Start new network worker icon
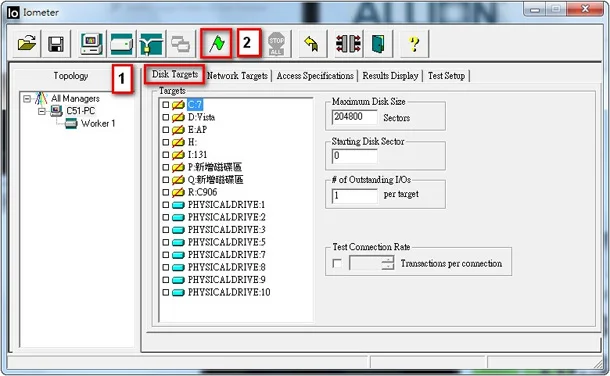610x376 pixels. tap(151, 44)
